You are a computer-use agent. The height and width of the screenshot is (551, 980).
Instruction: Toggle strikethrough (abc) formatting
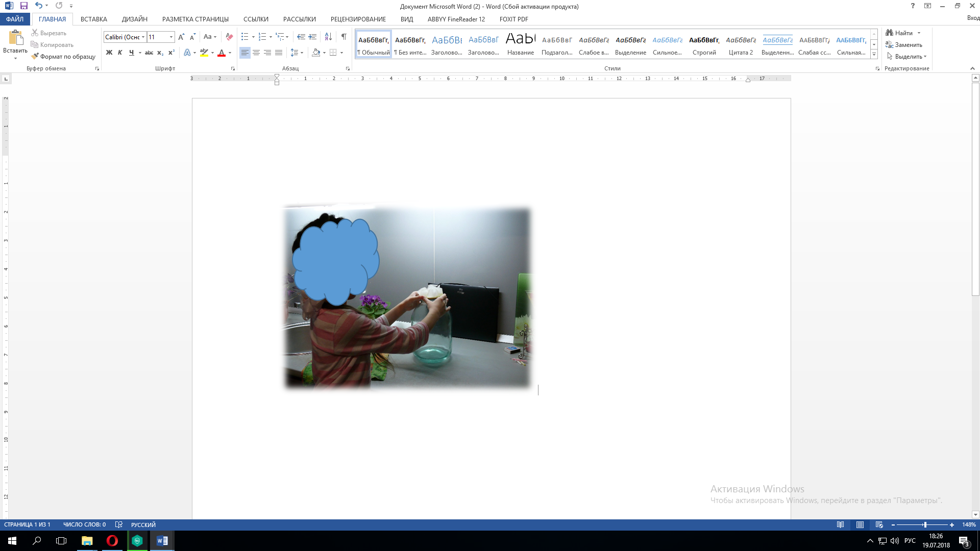coord(149,53)
